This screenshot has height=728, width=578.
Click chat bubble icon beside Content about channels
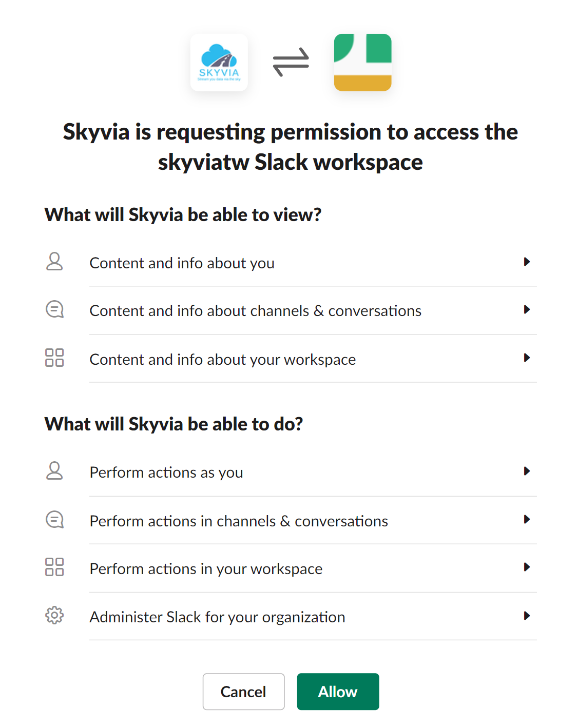pos(54,309)
